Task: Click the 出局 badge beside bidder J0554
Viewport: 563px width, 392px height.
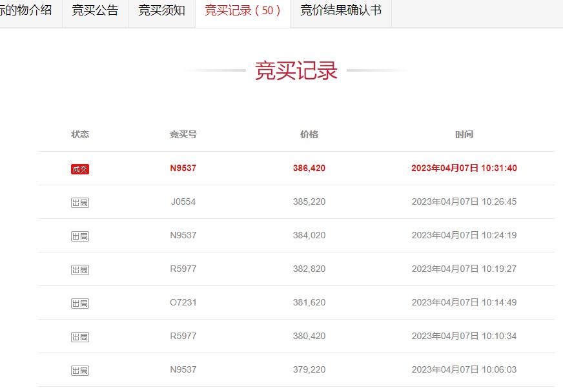Action: pyautogui.click(x=80, y=201)
